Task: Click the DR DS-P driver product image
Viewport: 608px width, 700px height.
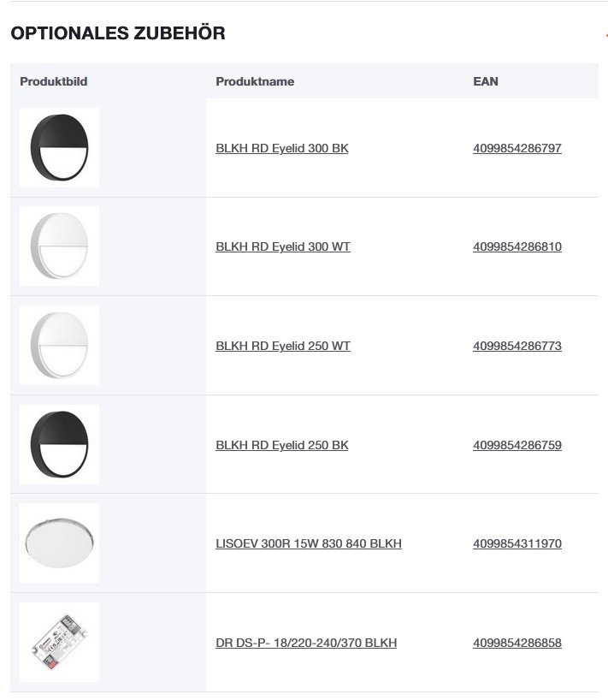Action: click(59, 642)
